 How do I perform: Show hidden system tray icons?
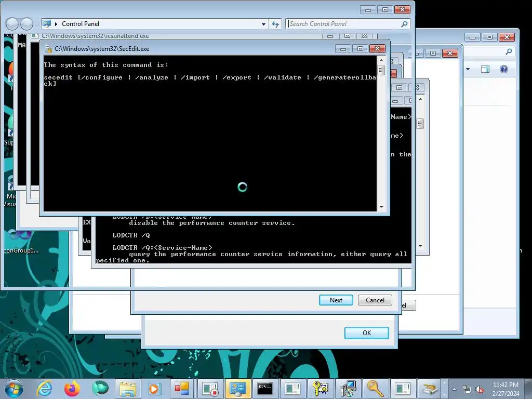click(x=454, y=389)
